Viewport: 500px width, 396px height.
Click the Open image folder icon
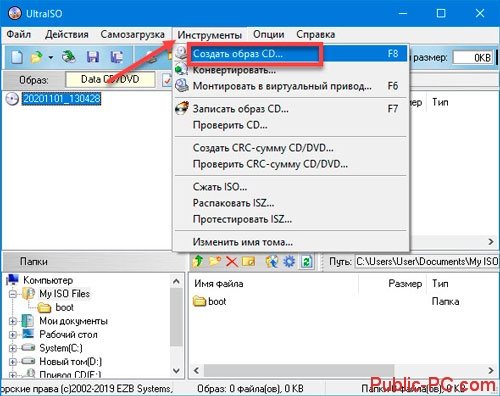pos(37,57)
